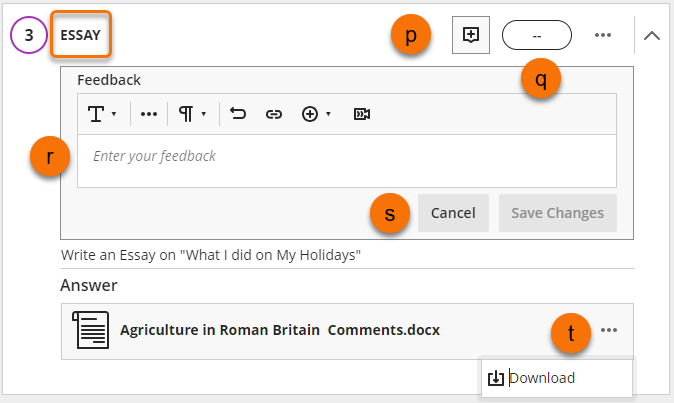
Task: Click the ESSAY question type label
Action: point(80,35)
